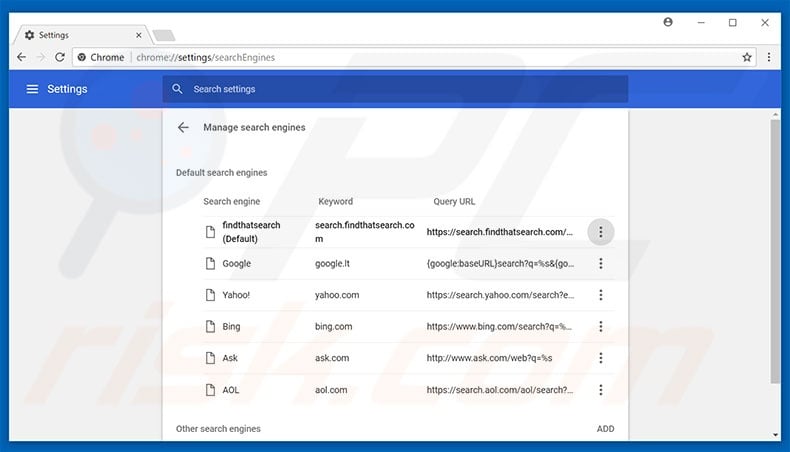Click the AOL query URL
Image resolution: width=790 pixels, height=452 pixels.
click(x=500, y=390)
